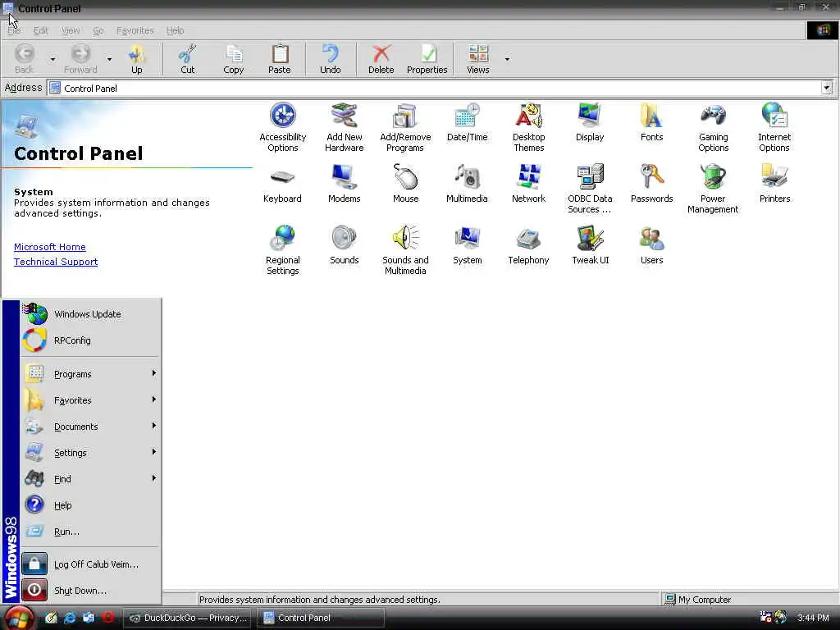Viewport: 840px width, 630px height.
Task: Select the Mouse icon
Action: pyautogui.click(x=405, y=184)
